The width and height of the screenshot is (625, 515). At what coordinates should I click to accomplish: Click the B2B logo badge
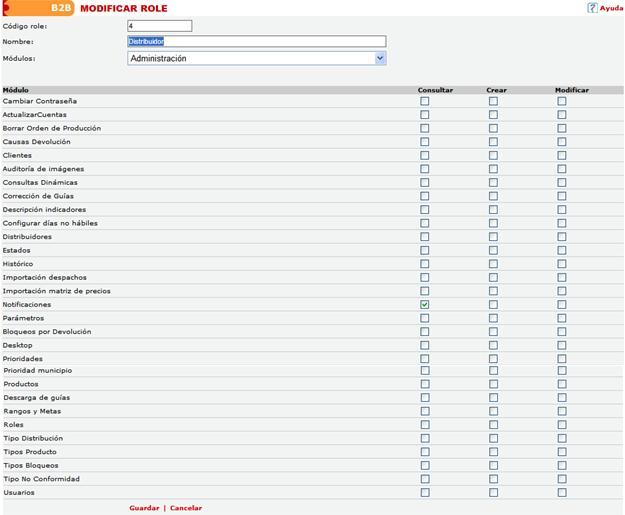point(62,8)
